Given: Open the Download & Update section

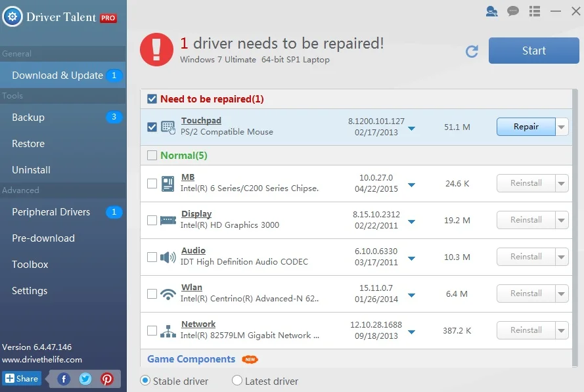Looking at the screenshot, I should coord(63,76).
